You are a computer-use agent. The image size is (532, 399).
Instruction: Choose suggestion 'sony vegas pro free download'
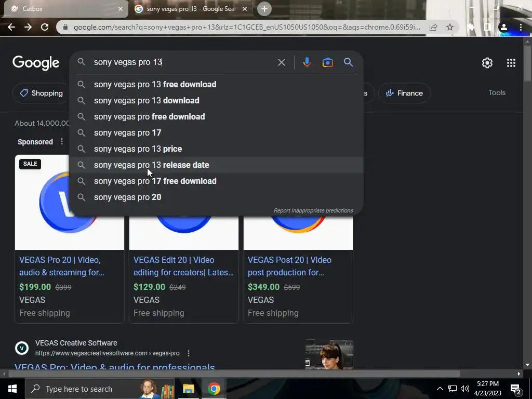click(x=216, y=117)
